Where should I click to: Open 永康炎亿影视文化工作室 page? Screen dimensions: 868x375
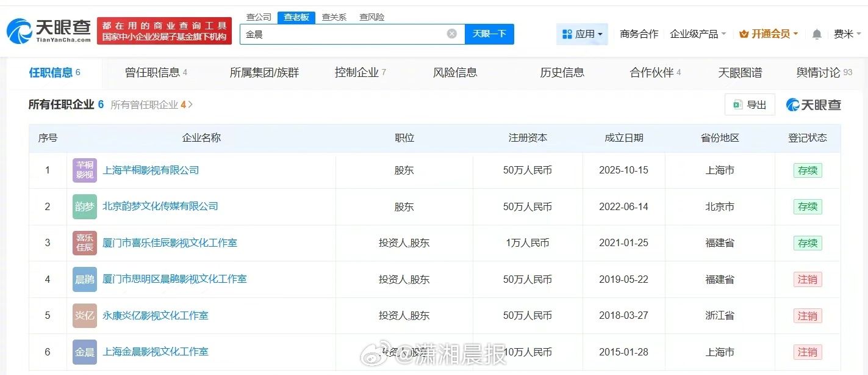156,316
